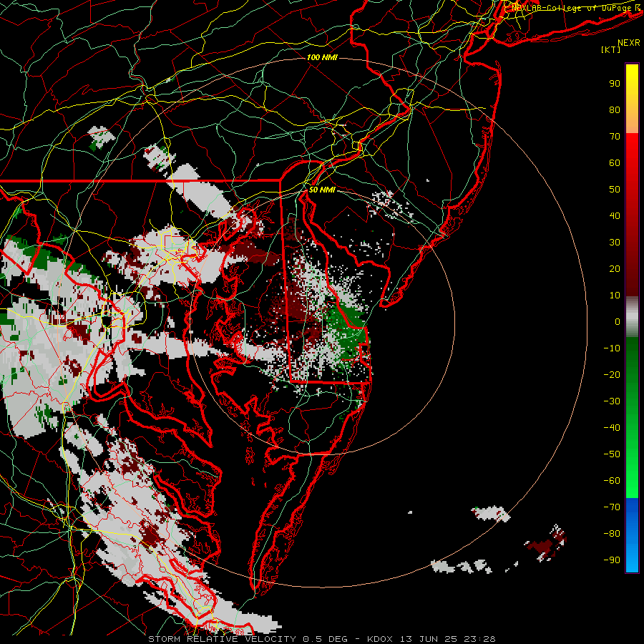Click the -40 value on velocity scale
The image size is (644, 644).
pos(612,428)
